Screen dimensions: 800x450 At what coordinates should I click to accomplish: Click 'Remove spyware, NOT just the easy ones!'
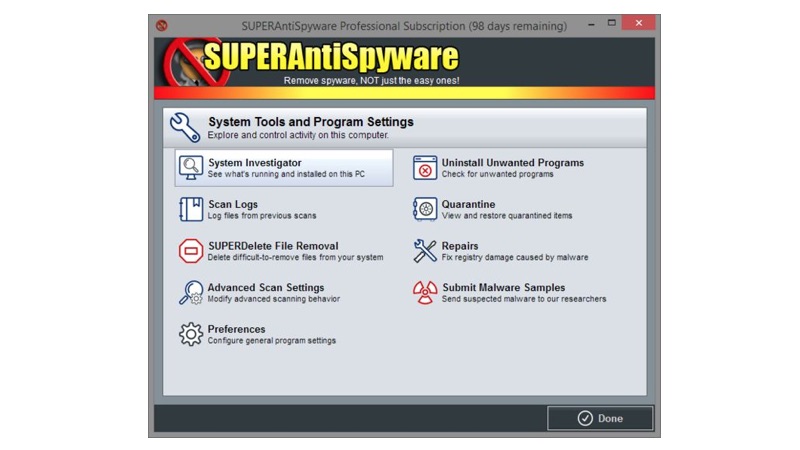point(371,81)
